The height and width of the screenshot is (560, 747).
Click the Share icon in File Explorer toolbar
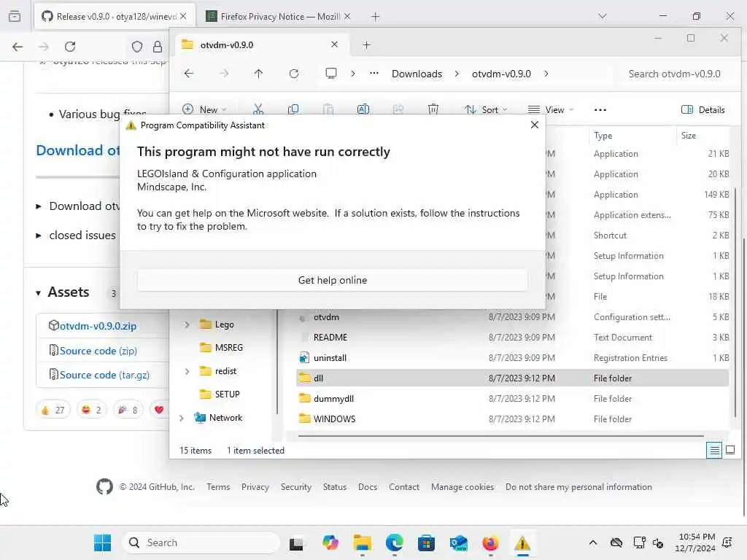[x=398, y=109]
